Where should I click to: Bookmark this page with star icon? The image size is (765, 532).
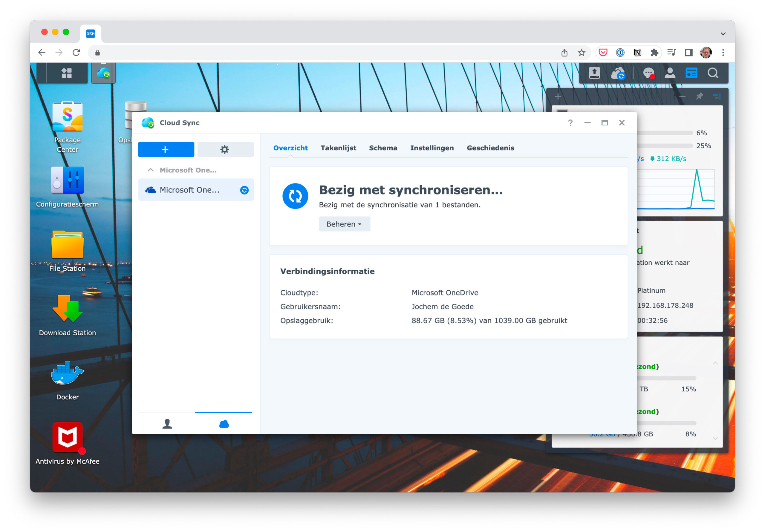click(x=582, y=53)
